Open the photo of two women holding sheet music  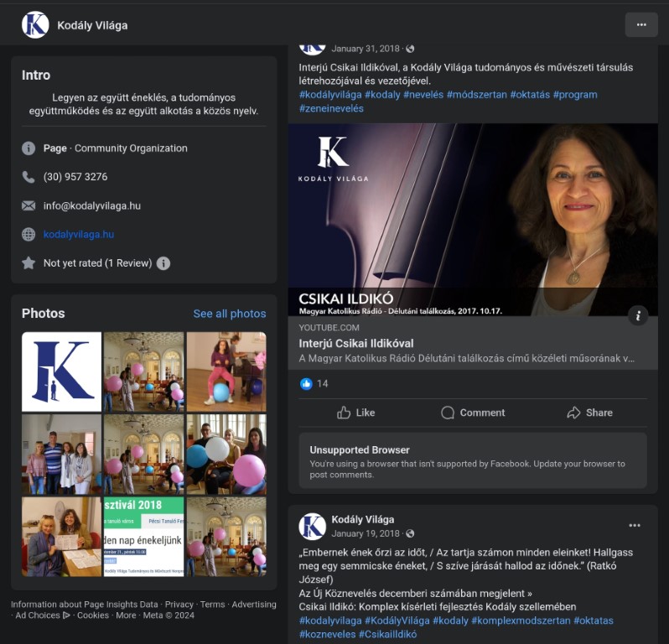pyautogui.click(x=61, y=537)
